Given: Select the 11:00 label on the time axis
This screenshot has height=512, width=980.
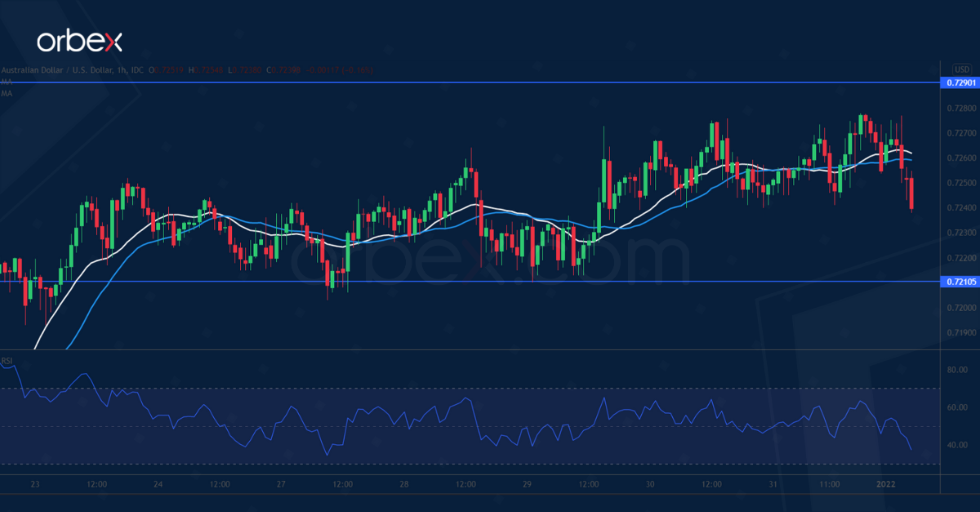Looking at the screenshot, I should [828, 483].
